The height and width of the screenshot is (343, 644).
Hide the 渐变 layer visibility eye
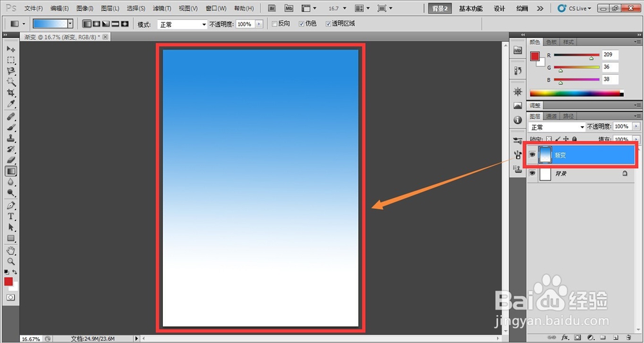(x=533, y=155)
